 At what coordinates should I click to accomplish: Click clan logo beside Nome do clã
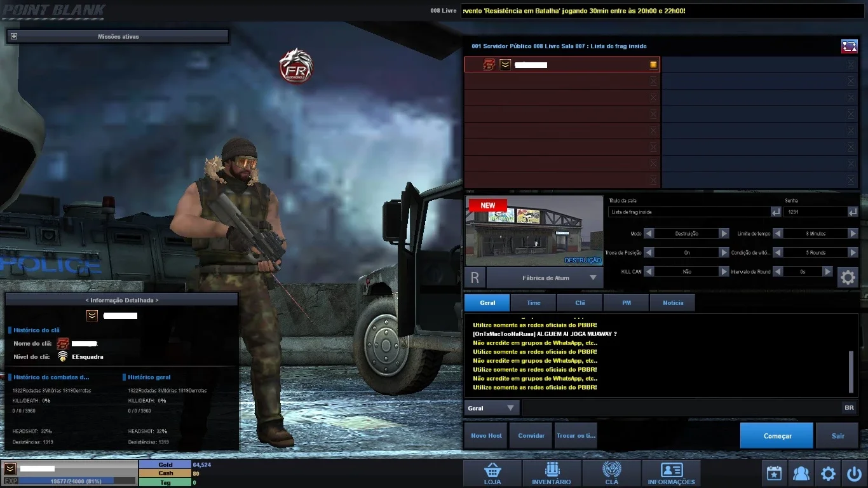(63, 344)
